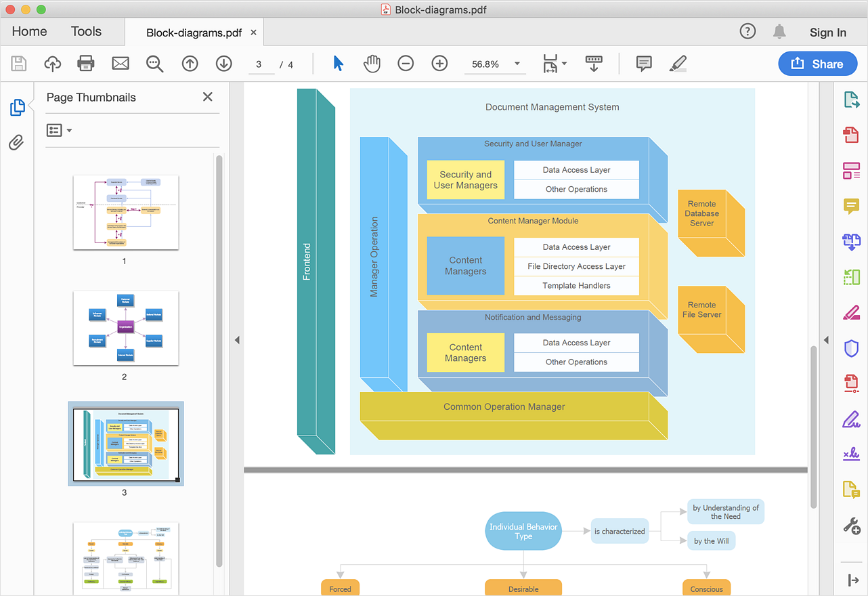
Task: Click the Zoom in plus button
Action: (x=439, y=64)
